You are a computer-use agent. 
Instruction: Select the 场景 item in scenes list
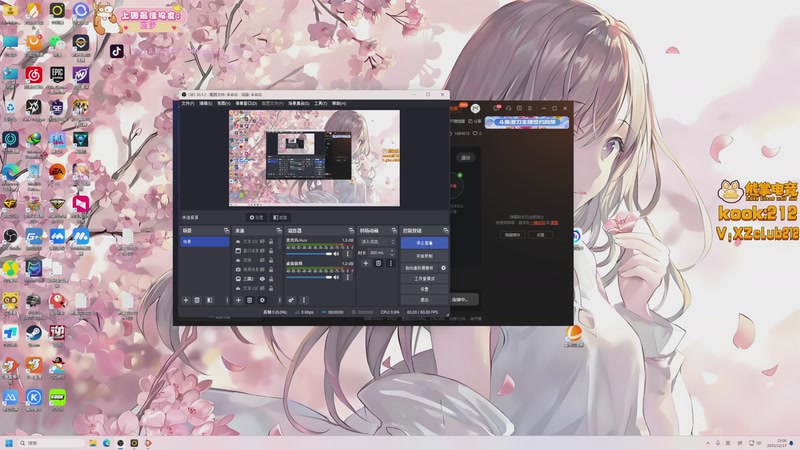click(205, 241)
